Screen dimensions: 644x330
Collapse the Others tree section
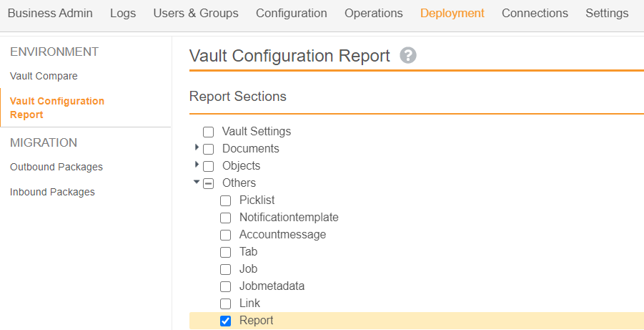pos(197,183)
